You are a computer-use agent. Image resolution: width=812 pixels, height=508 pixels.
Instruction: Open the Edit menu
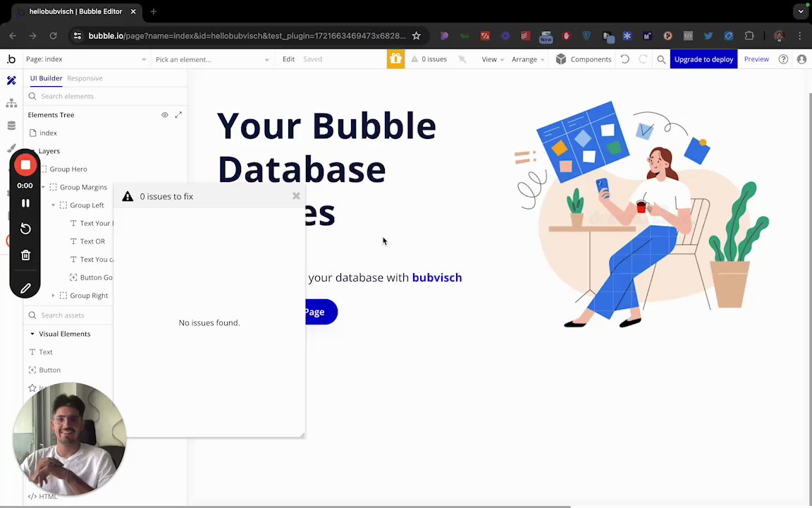(x=288, y=59)
